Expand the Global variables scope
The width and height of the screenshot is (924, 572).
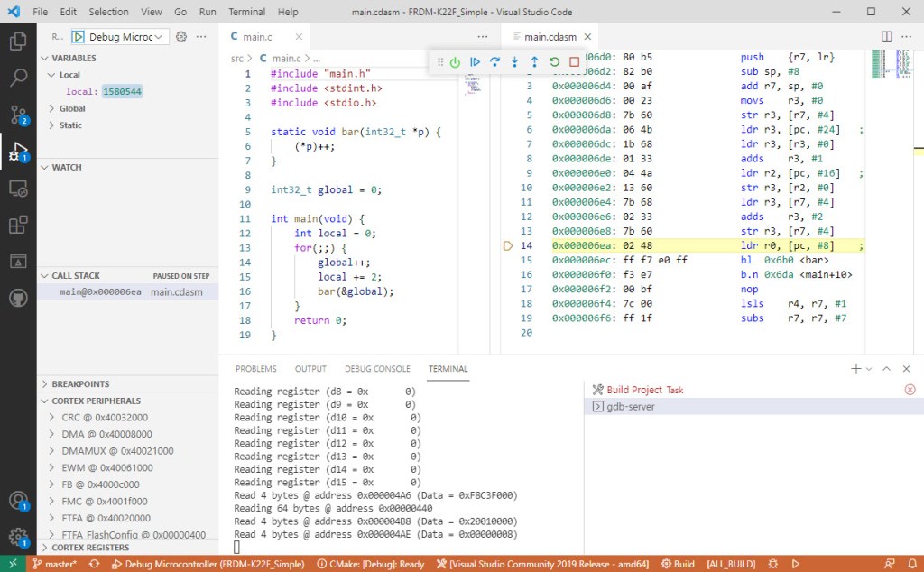pos(72,108)
